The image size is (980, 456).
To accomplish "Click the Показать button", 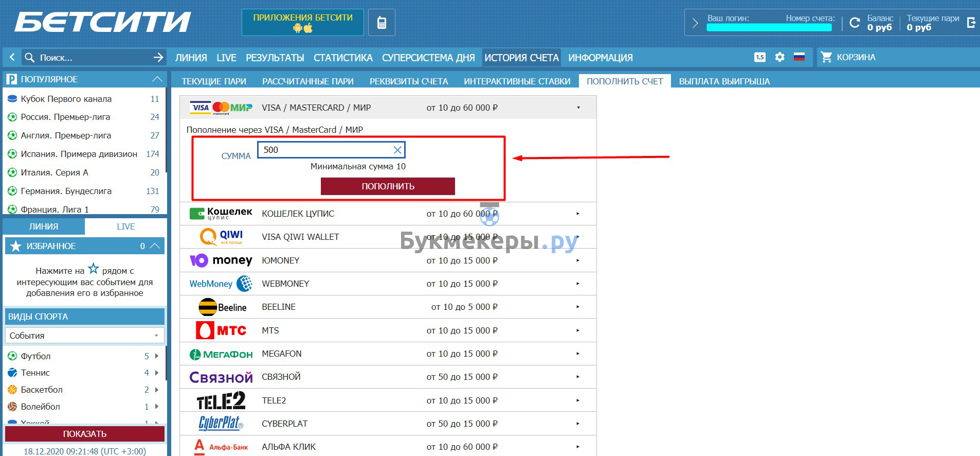I will click(85, 434).
